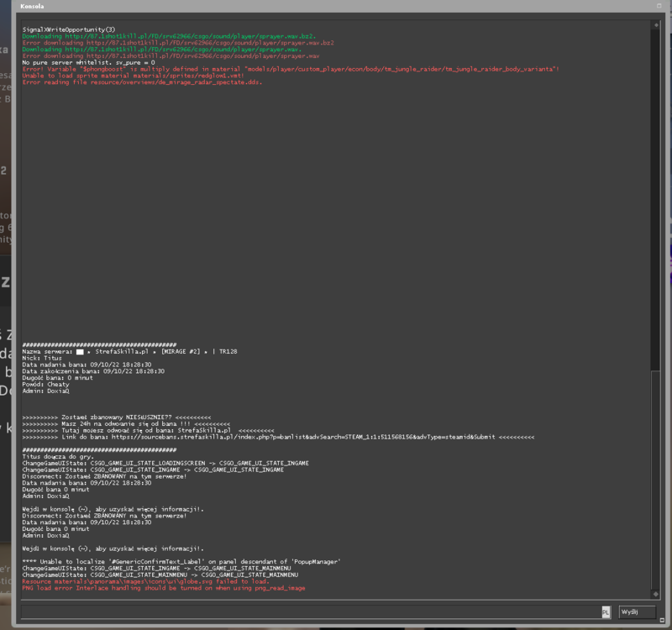Select 'No pure server whitelist. sv_pure = 0'
This screenshot has width=672, height=630.
tap(89, 62)
